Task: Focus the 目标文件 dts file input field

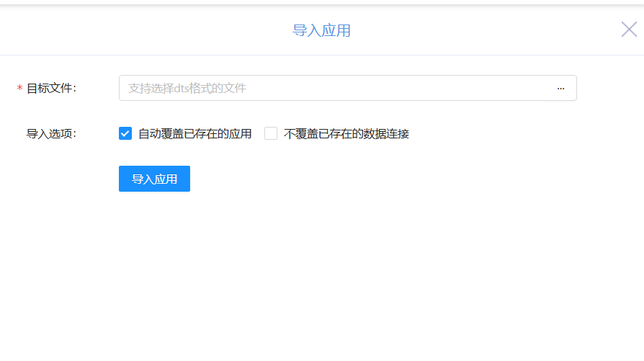Action: click(x=347, y=88)
